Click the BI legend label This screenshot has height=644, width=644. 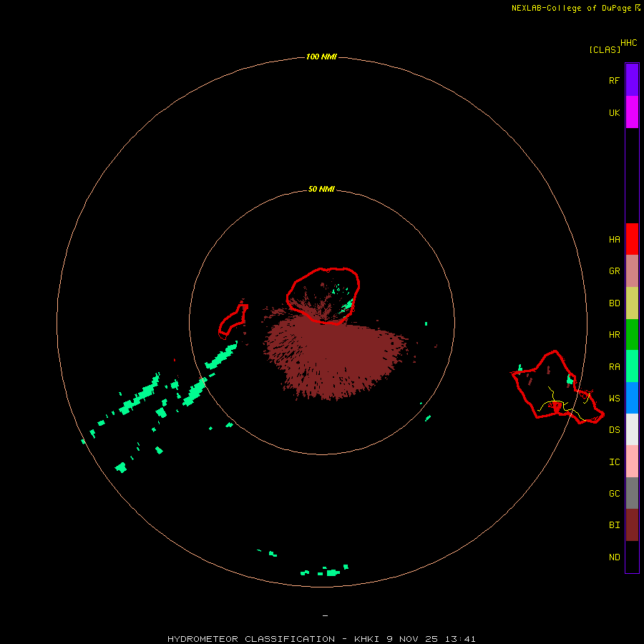(614, 525)
